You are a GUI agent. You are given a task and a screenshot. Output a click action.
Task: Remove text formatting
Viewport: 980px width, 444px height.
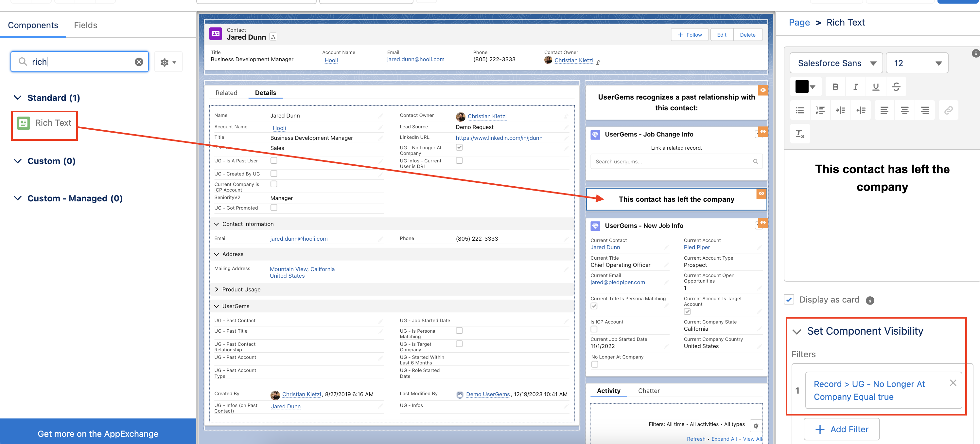[800, 134]
